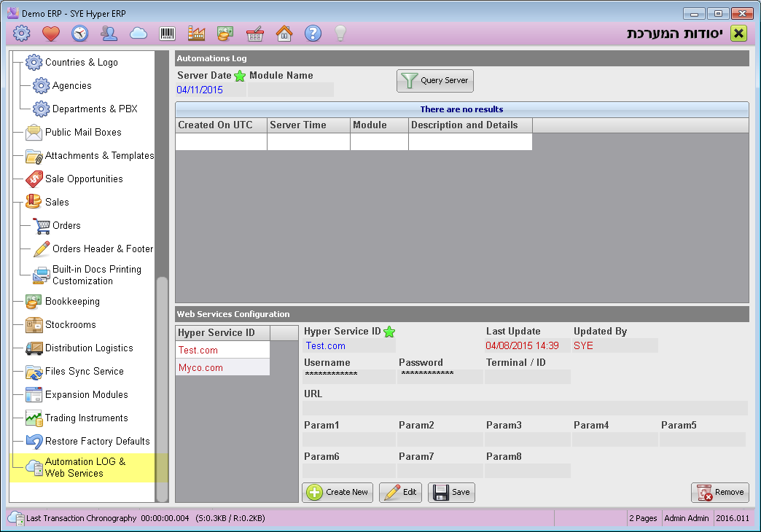Screen dimensions: 761x532
Task: Click Restore Factory Defaults
Action: click(87, 441)
